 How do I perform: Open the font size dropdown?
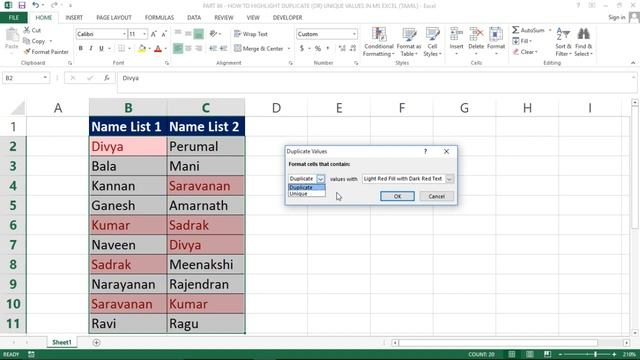[144, 34]
